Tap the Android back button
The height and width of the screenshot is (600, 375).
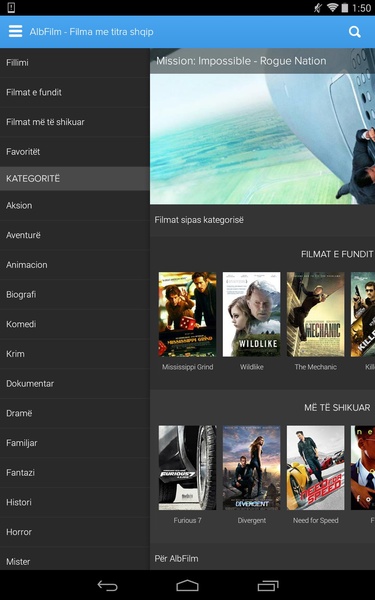pos(108,585)
